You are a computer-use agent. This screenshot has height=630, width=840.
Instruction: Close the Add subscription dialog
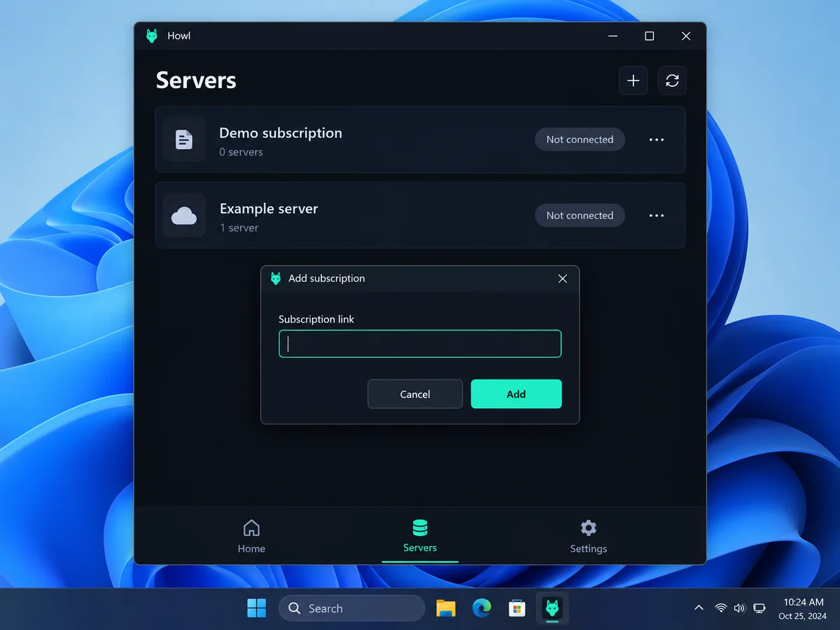pos(563,279)
